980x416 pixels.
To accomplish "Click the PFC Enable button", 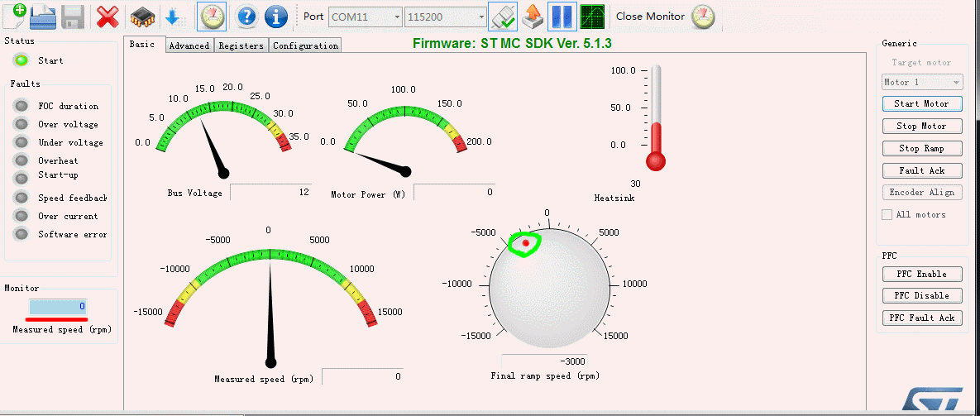I will click(922, 275).
